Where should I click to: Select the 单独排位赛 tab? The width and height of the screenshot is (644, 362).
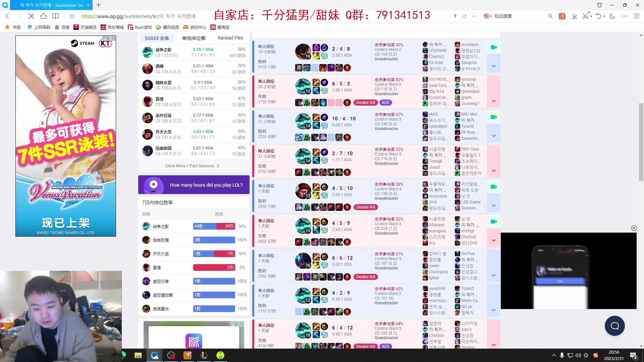point(193,38)
